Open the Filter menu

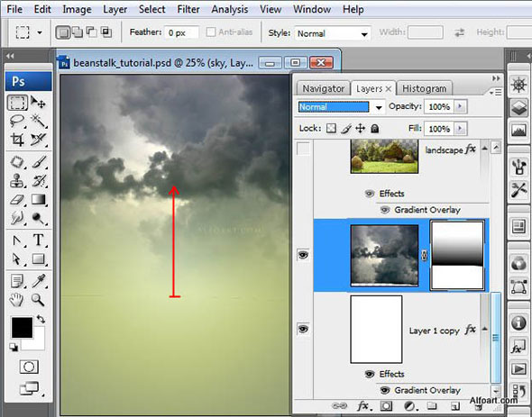tap(188, 9)
